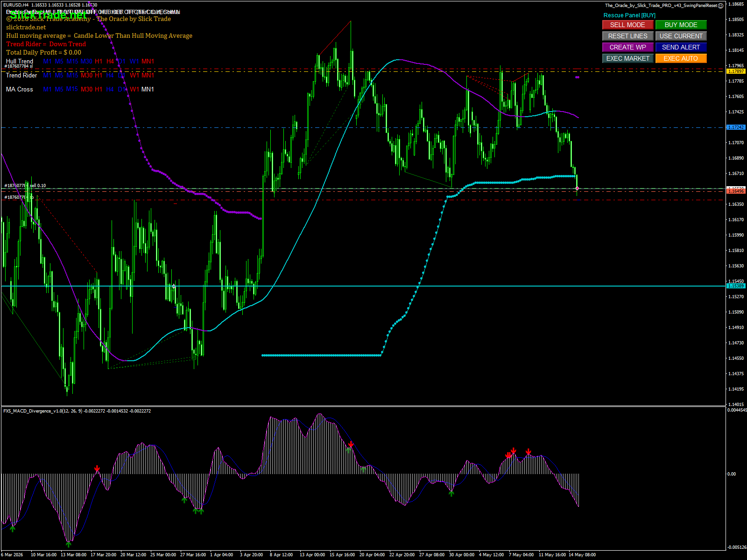Click the USE CURRENT button

coord(681,36)
